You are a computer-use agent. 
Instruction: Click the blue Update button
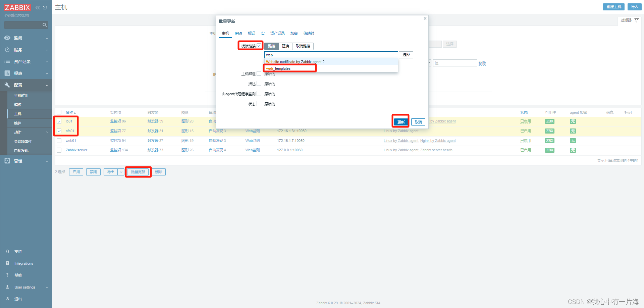[x=401, y=122]
